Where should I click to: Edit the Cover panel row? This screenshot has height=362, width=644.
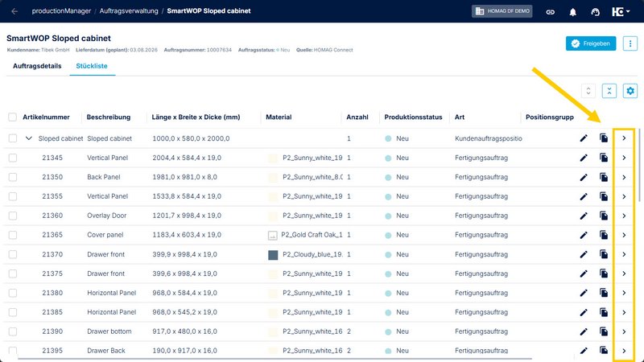click(x=583, y=235)
